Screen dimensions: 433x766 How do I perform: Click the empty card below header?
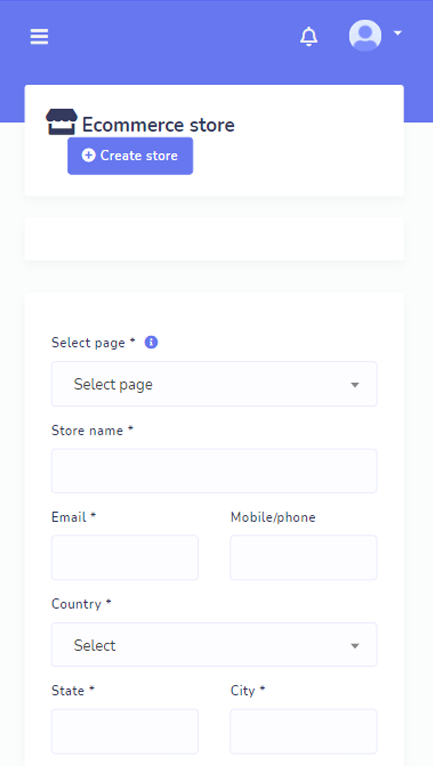[214, 239]
